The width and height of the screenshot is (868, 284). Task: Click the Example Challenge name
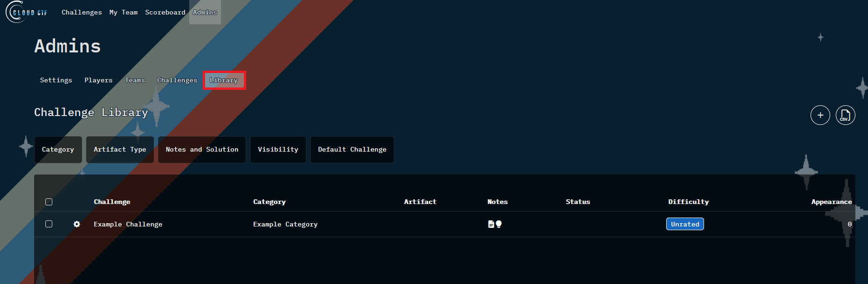tap(128, 224)
